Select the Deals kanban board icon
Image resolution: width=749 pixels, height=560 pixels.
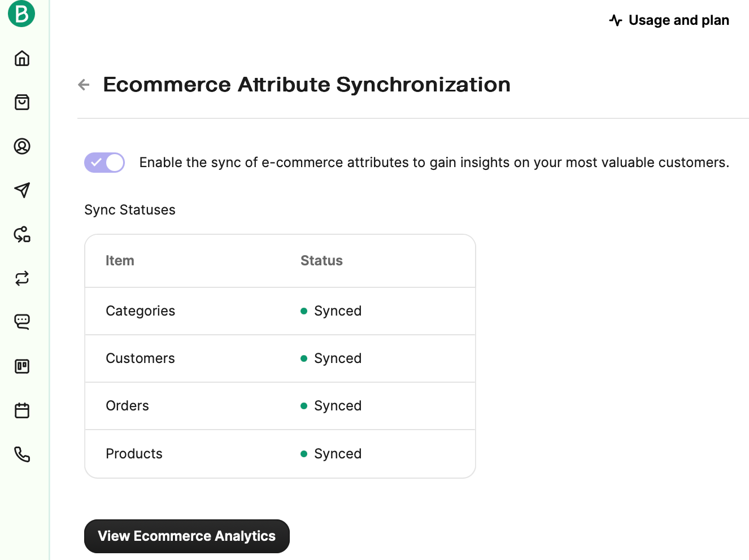(21, 366)
